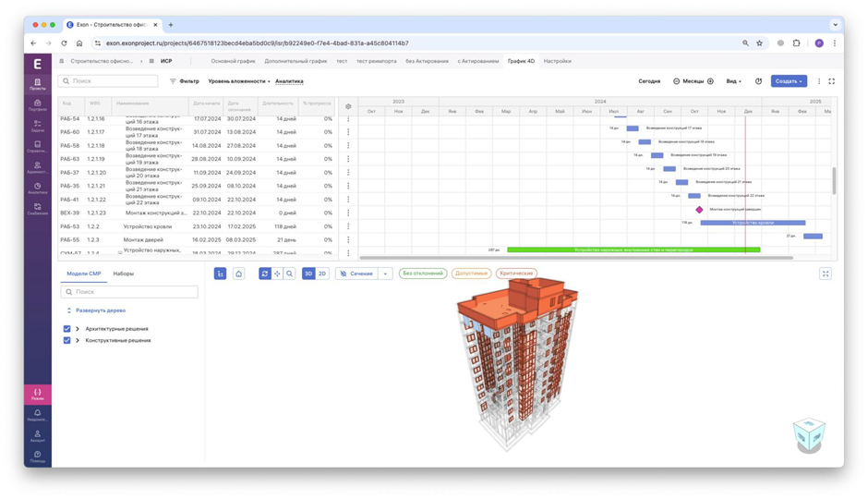The width and height of the screenshot is (868, 499).
Task: Click the home view icon in 3D toolbar
Action: (238, 274)
